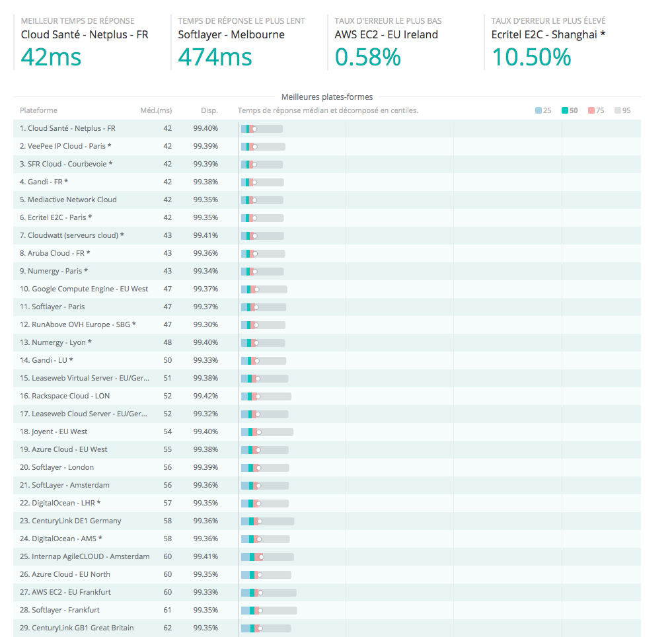Image resolution: width=672 pixels, height=637 pixels.
Task: Select row DigitalOcean - AMS
Action: [327, 539]
